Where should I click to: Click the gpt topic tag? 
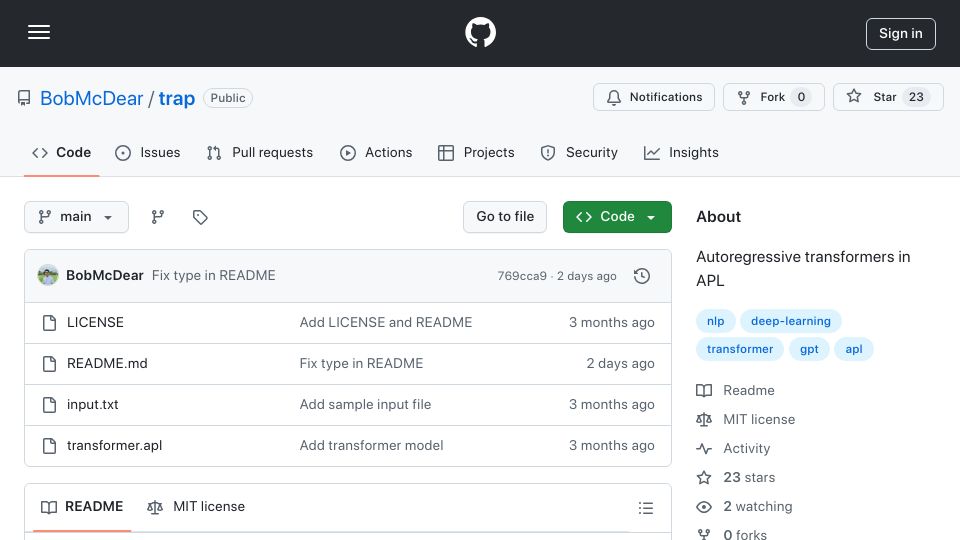coord(809,349)
